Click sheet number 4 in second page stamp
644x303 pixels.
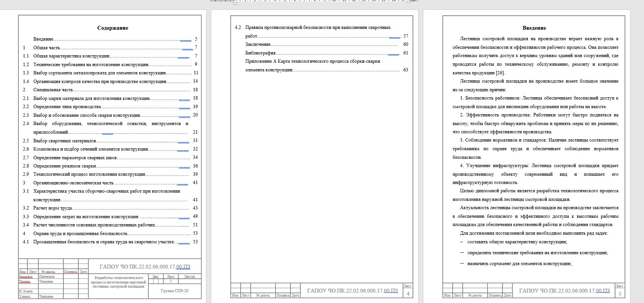408,294
